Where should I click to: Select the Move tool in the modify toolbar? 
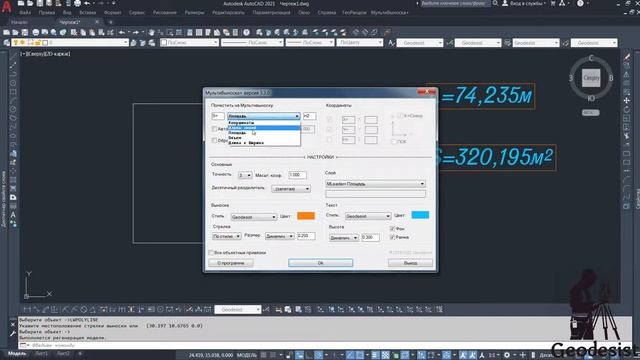pos(627,100)
